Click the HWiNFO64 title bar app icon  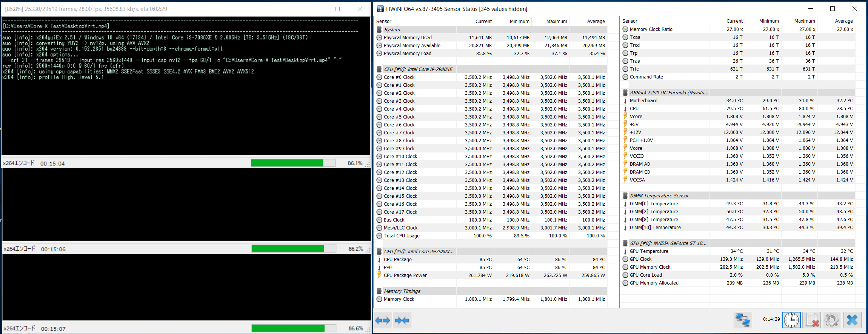click(380, 9)
